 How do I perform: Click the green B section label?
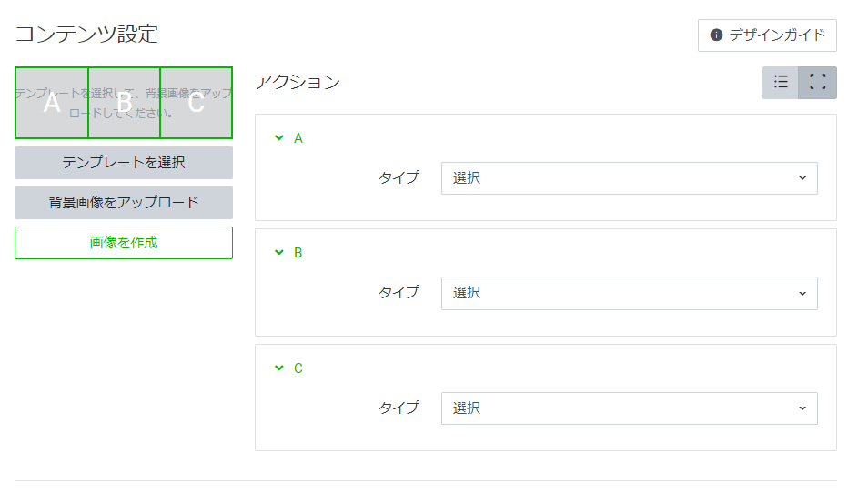pyautogui.click(x=298, y=253)
